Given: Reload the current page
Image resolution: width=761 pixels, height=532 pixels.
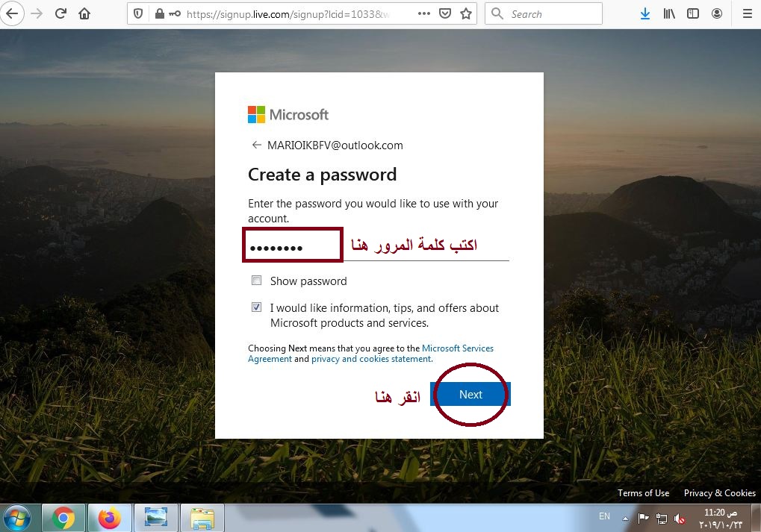Looking at the screenshot, I should click(60, 13).
